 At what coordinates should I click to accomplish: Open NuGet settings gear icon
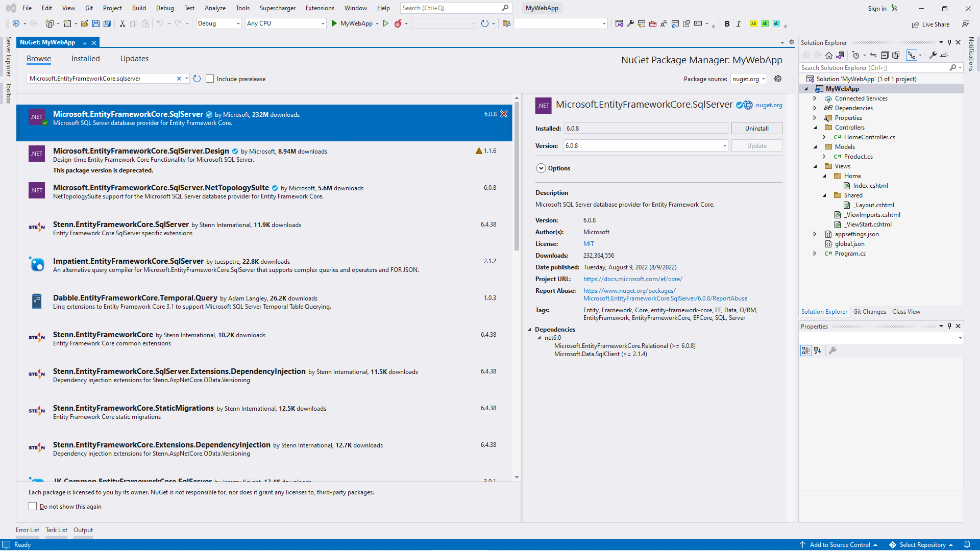pyautogui.click(x=778, y=79)
